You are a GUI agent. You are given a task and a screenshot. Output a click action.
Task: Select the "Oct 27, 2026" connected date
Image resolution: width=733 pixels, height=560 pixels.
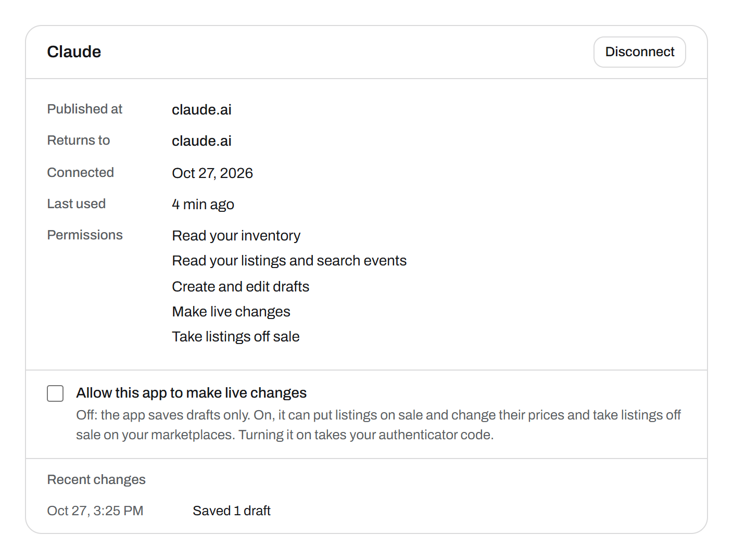pyautogui.click(x=212, y=173)
